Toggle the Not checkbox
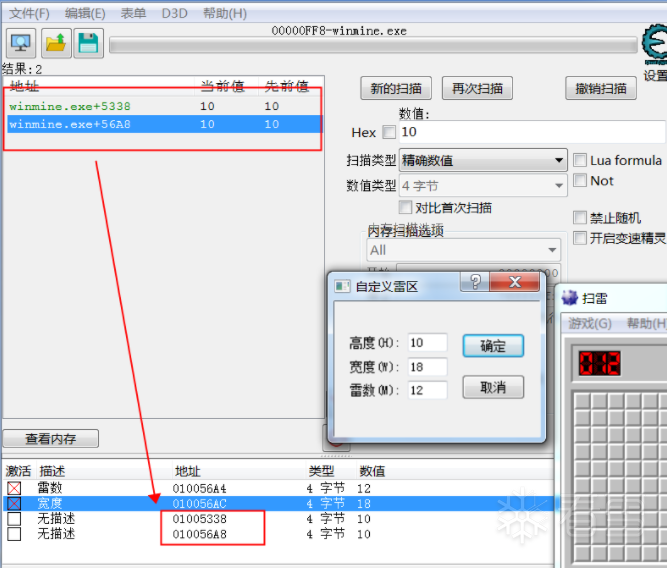The image size is (667, 568). pyautogui.click(x=580, y=180)
